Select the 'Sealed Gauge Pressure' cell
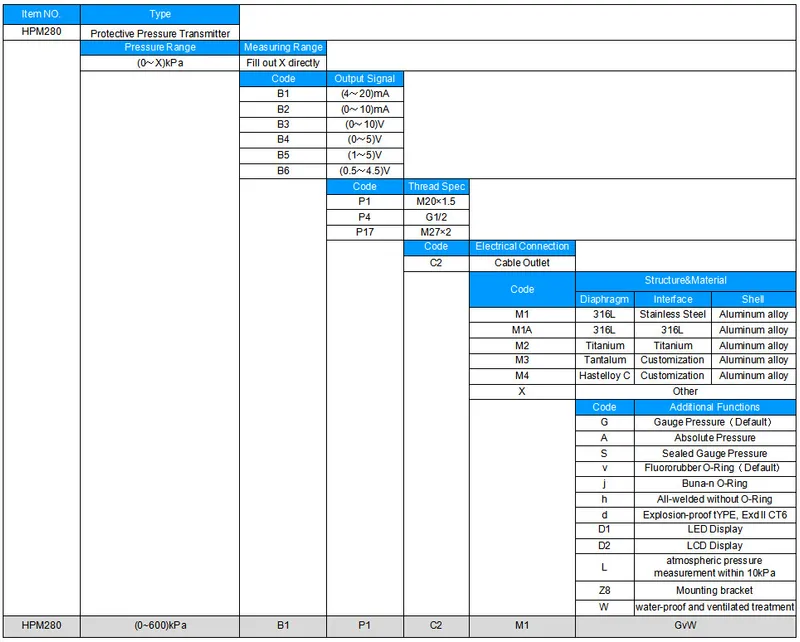Screen dimensions: 800x642 (x=715, y=454)
